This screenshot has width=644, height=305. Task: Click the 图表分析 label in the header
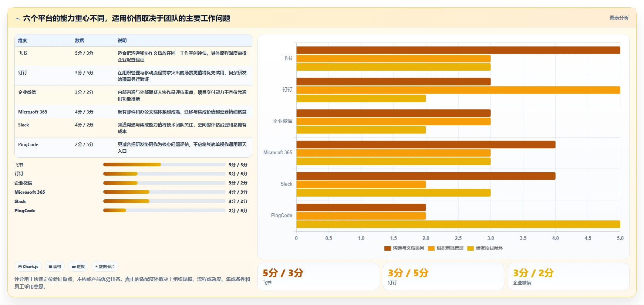point(619,18)
